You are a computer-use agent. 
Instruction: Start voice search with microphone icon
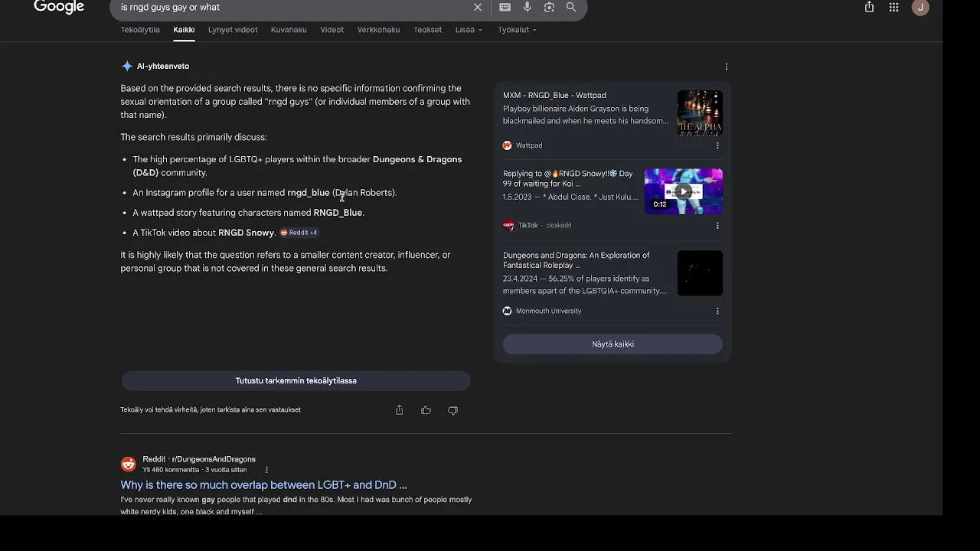[528, 7]
